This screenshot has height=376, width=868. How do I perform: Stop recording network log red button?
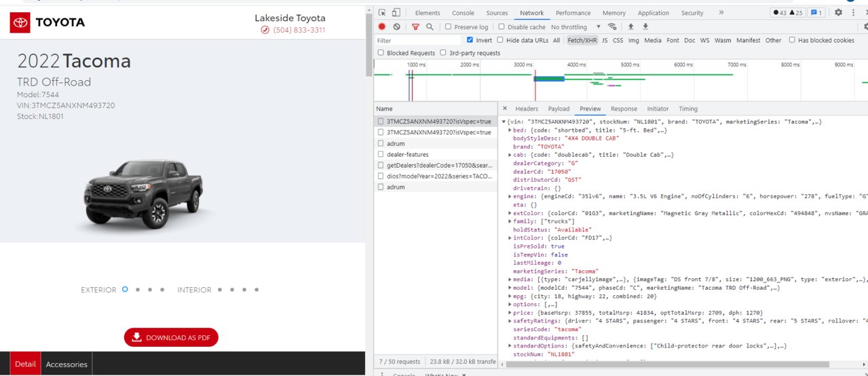[382, 27]
